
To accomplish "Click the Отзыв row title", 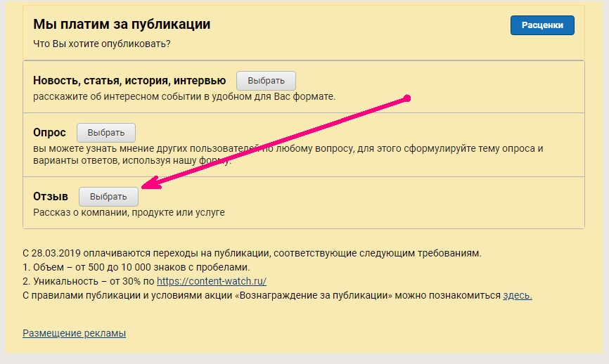I will click(x=51, y=197).
